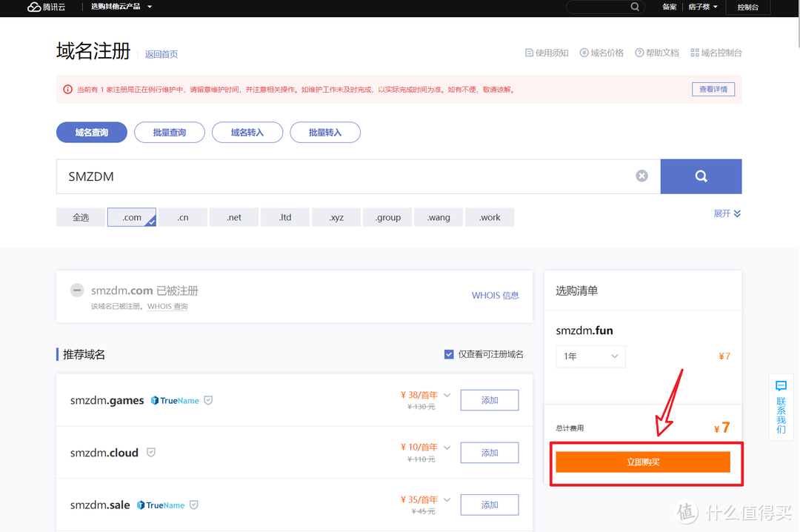Viewport: 800px width, 532px height.
Task: Add smzdm.sale to the cart
Action: click(490, 505)
